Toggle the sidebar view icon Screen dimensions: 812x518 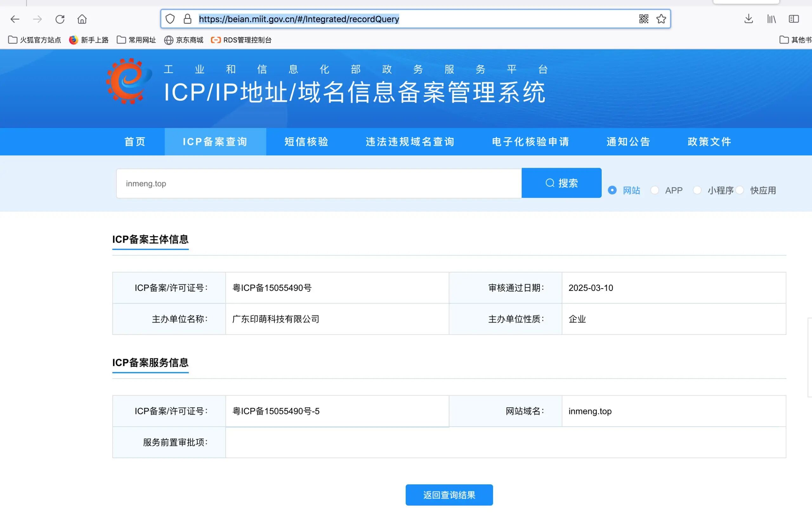point(794,19)
